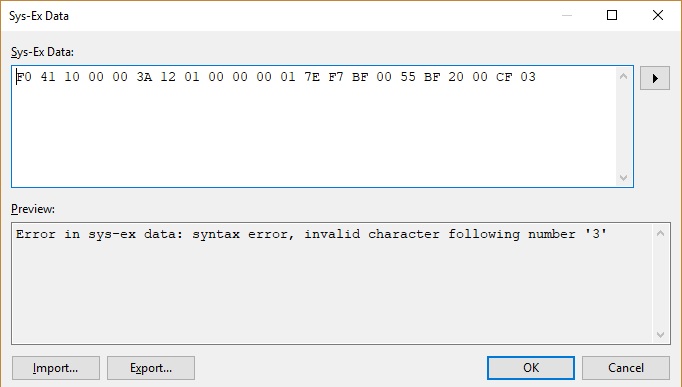
Task: Click on the final 03 byte in data
Action: (x=528, y=77)
